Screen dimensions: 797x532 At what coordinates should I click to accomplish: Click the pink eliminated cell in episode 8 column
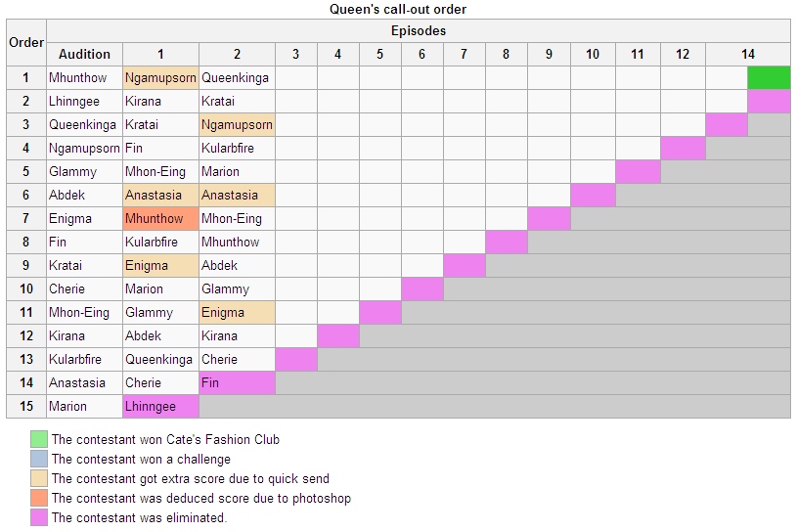[507, 242]
